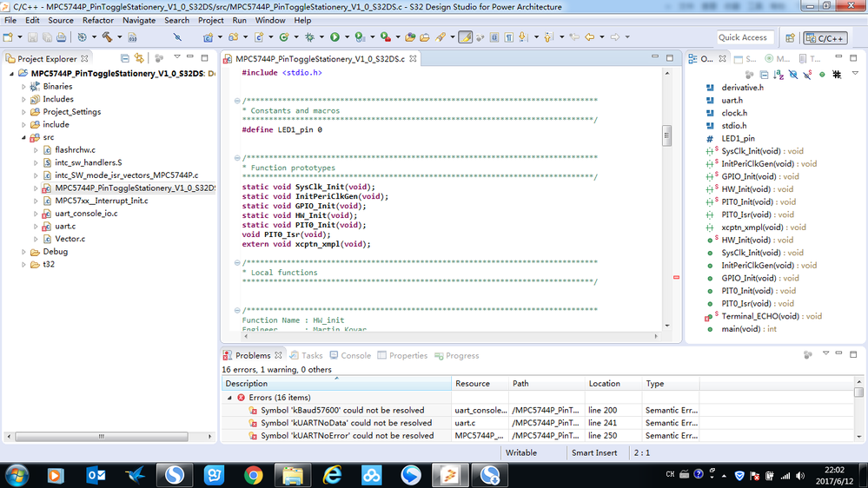Toggle Sort alphabetically in Outline view
The width and height of the screenshot is (868, 488).
coord(779,74)
